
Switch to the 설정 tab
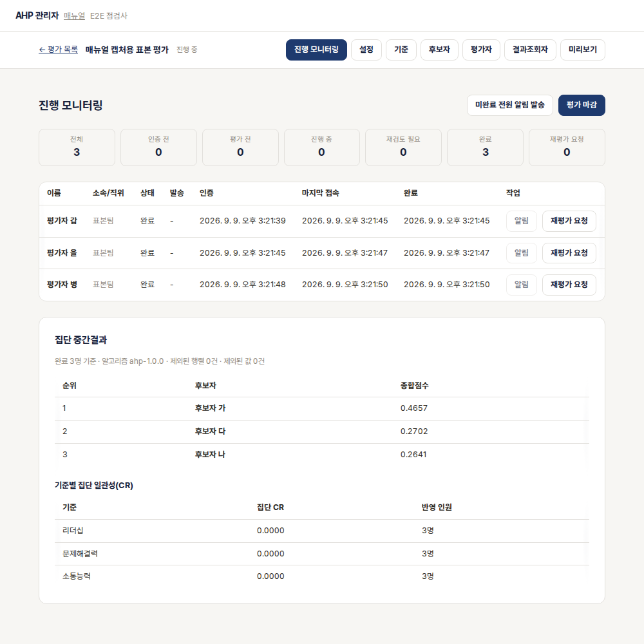(366, 50)
